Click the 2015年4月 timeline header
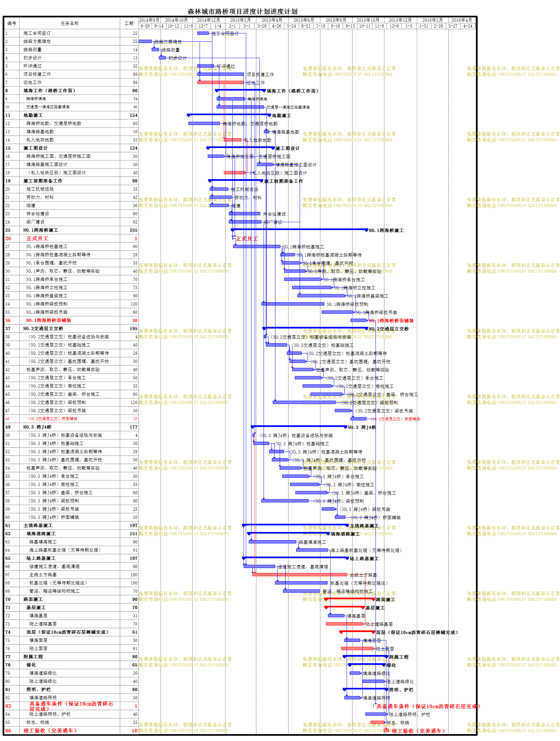Image resolution: width=560 pixels, height=741 pixels. point(272,20)
